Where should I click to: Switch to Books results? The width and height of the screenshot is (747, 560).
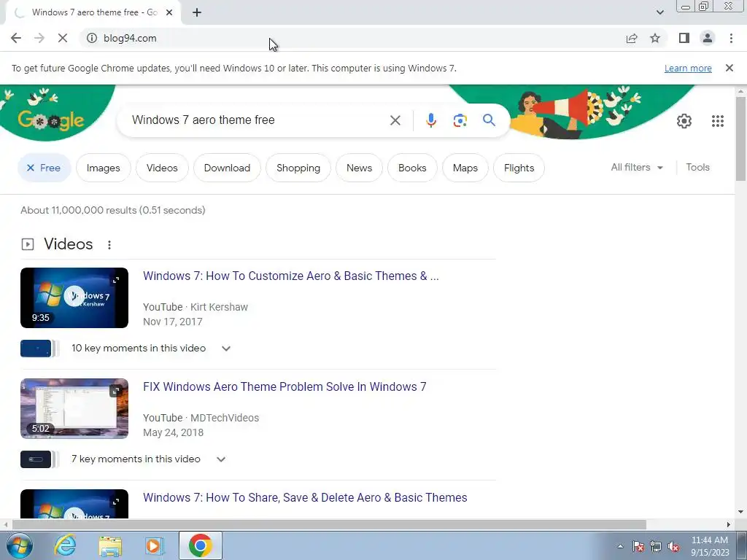[x=412, y=168]
